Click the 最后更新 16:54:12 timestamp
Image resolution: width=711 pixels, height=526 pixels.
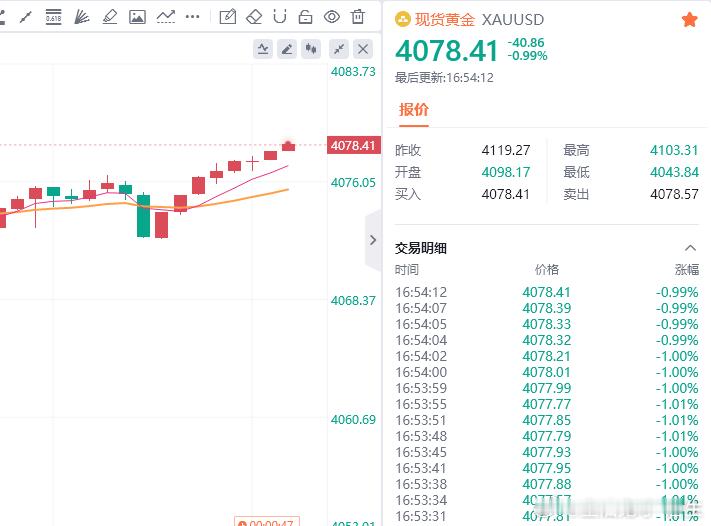pos(444,78)
